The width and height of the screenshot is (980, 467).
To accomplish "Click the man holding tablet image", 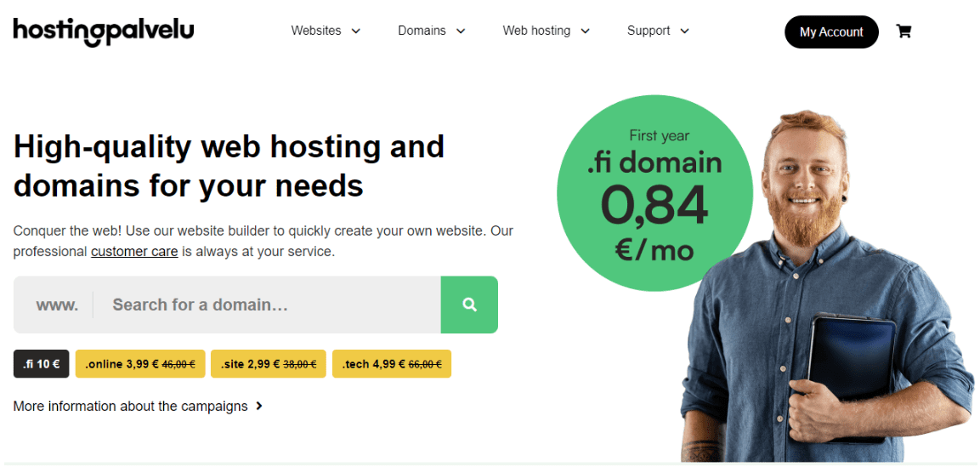I will click(828, 288).
